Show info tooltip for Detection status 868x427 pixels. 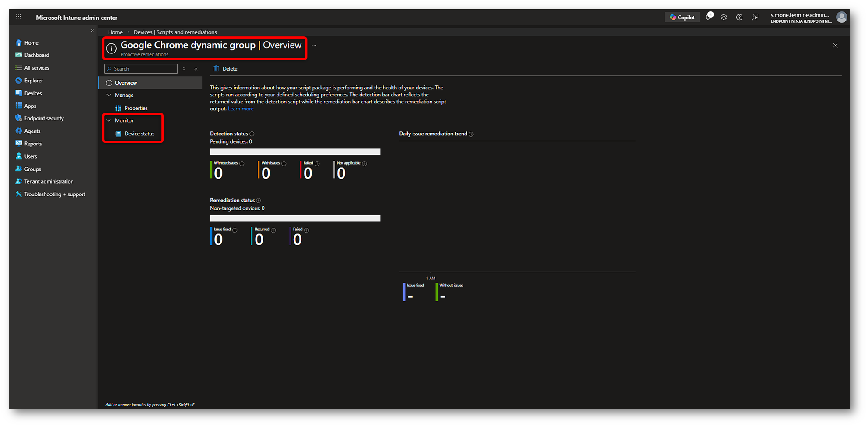pyautogui.click(x=252, y=134)
